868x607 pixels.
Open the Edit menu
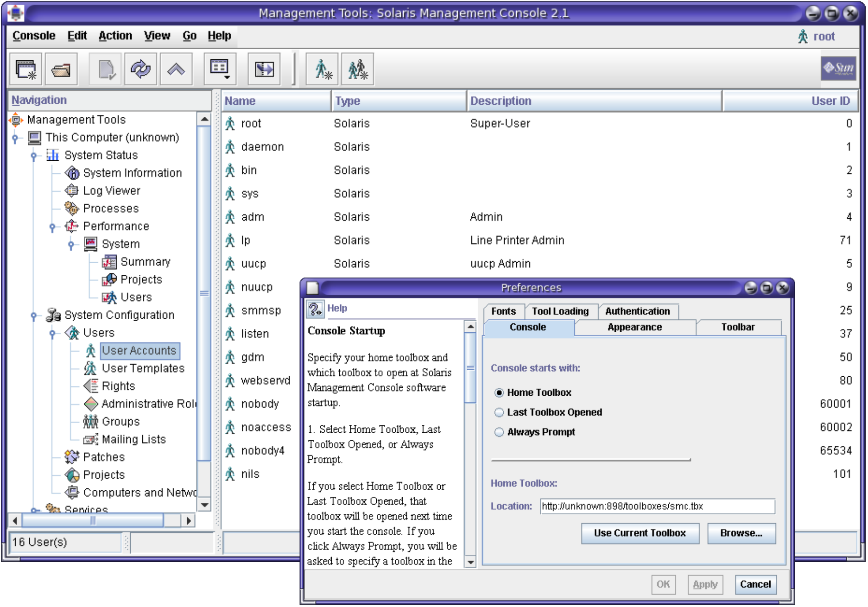click(77, 36)
